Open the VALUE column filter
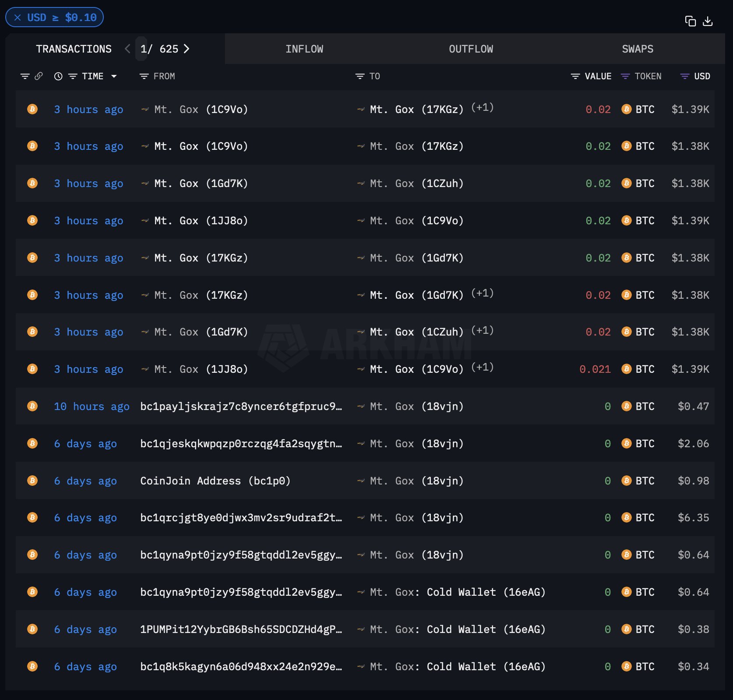 click(x=575, y=76)
